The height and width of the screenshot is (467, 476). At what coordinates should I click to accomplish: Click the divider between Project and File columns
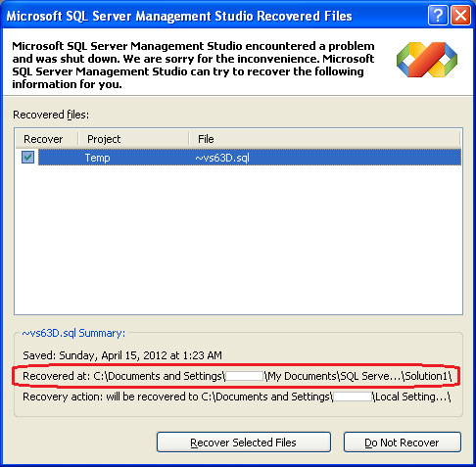pos(189,139)
